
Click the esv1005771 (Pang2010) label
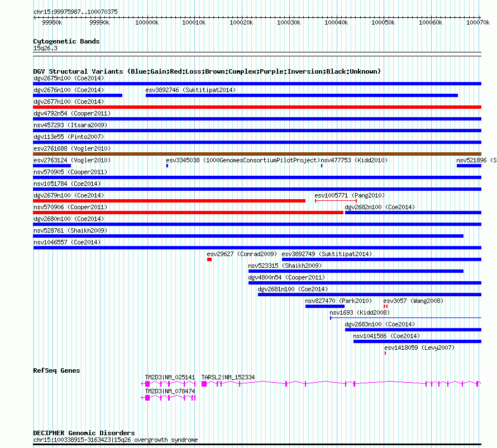[350, 195]
